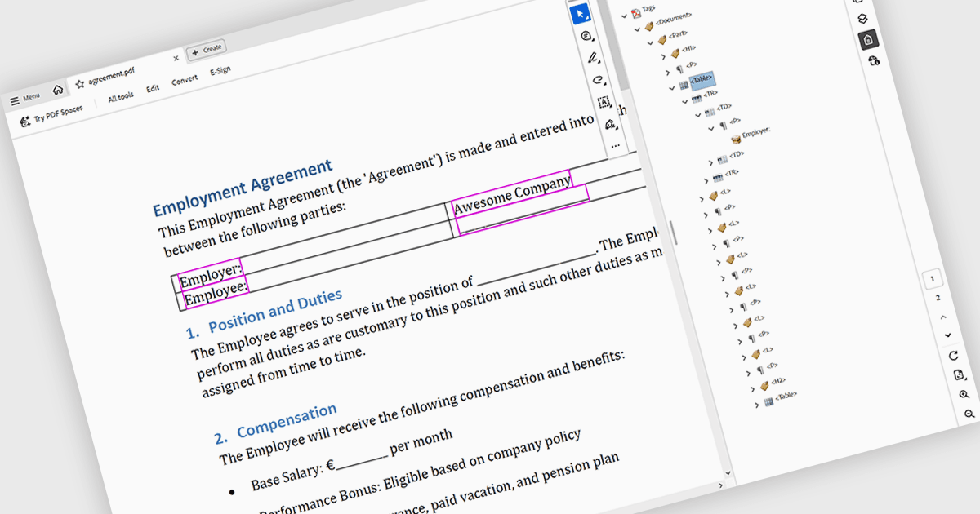Zoom out with the magnifier minus

970,414
